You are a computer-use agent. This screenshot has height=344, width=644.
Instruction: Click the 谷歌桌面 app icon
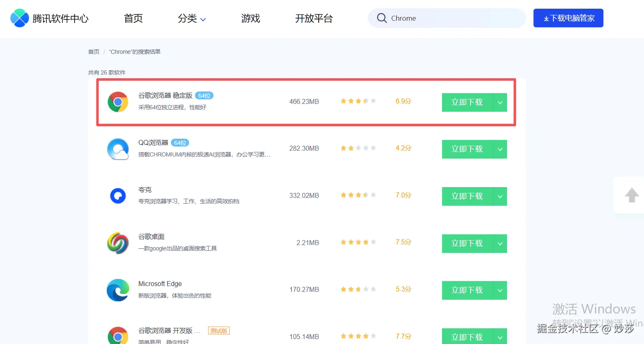[118, 243]
